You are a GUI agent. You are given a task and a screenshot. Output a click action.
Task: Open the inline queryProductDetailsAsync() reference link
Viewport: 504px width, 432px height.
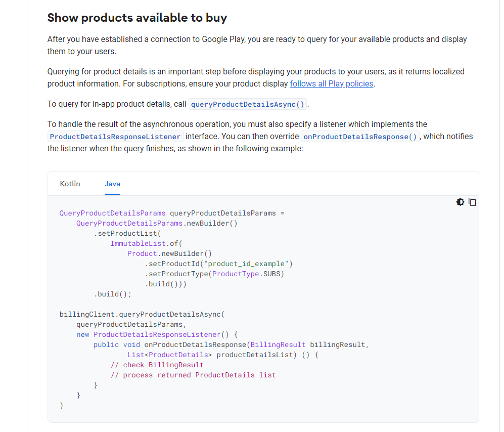click(248, 104)
